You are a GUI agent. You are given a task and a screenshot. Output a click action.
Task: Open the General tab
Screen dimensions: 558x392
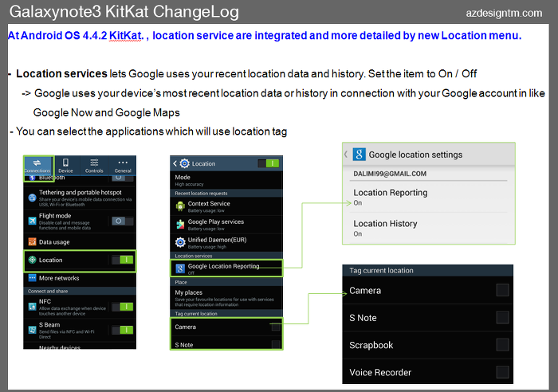pos(123,166)
